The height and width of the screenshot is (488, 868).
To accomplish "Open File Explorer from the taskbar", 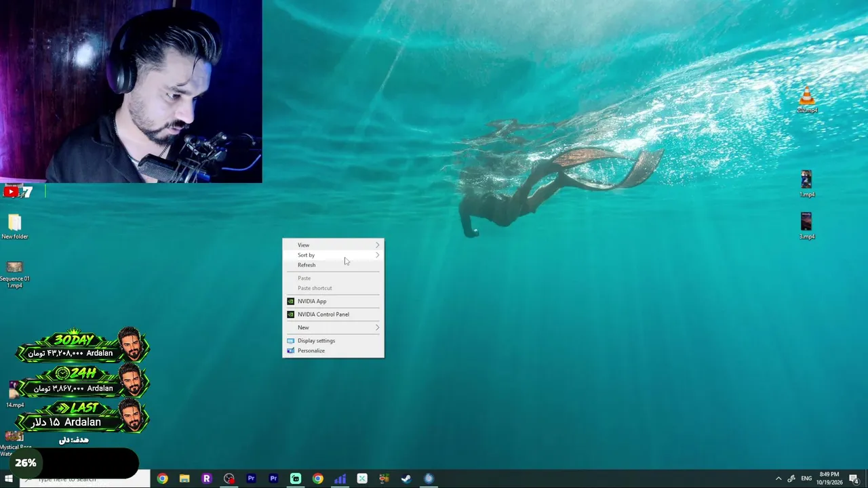I will pos(184,479).
